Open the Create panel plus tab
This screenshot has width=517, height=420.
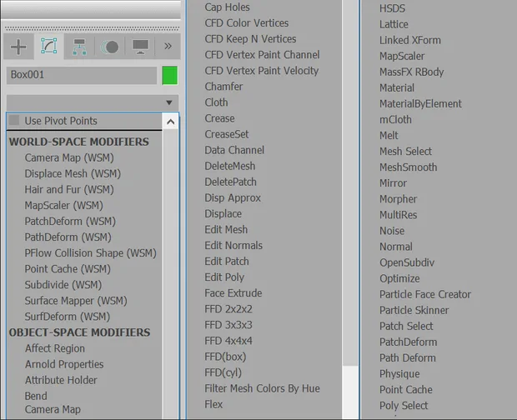click(x=18, y=47)
